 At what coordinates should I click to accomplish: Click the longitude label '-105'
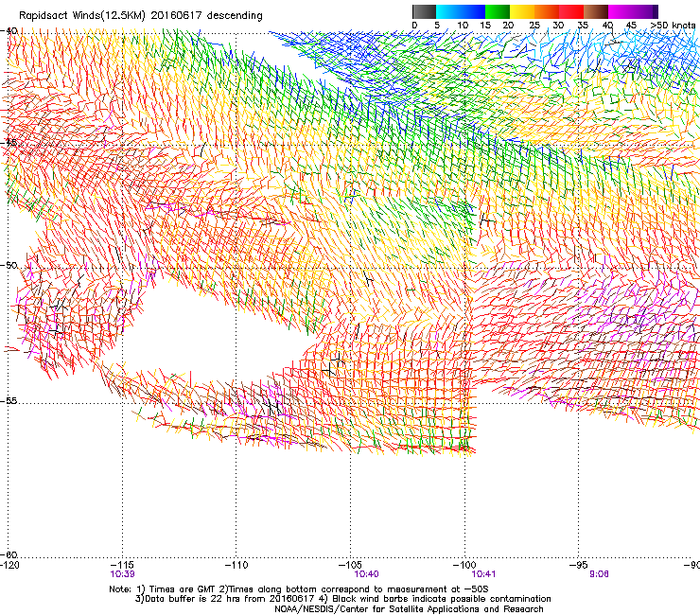pos(350,566)
